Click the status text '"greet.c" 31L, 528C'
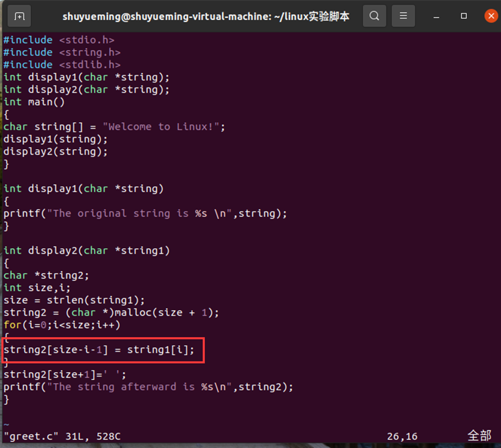The image size is (501, 448). (62, 436)
